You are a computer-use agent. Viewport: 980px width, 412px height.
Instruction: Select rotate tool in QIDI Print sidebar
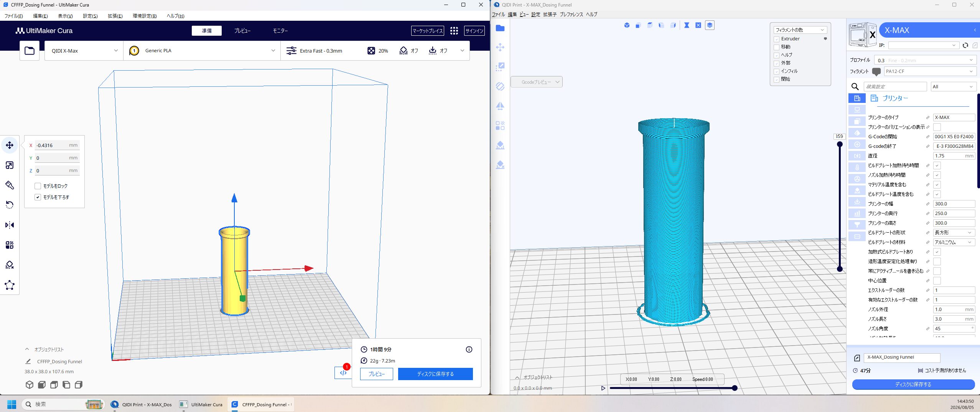click(x=500, y=86)
